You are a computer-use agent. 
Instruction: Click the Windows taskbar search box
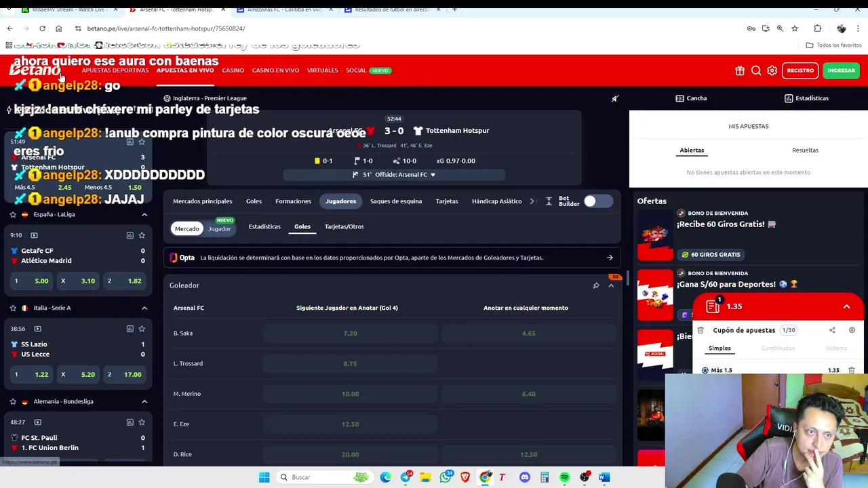click(x=325, y=477)
